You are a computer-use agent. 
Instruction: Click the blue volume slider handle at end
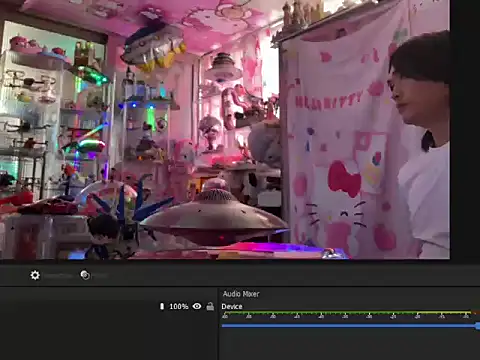(x=478, y=326)
